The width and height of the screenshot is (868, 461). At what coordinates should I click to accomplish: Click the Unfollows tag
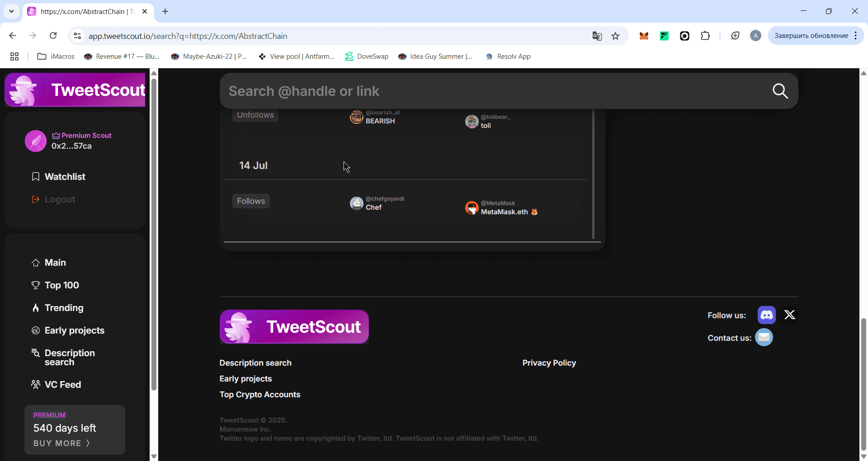[255, 115]
